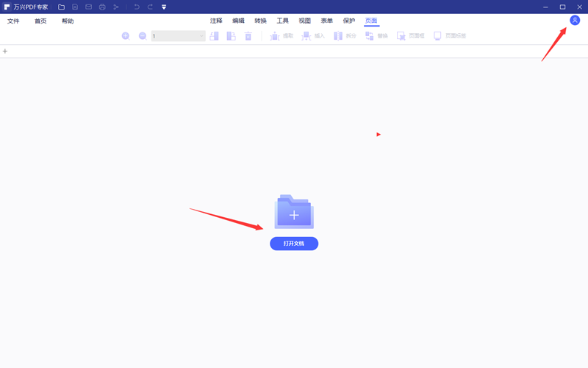Click the email envelope icon
This screenshot has height=368, width=588.
pyautogui.click(x=89, y=7)
